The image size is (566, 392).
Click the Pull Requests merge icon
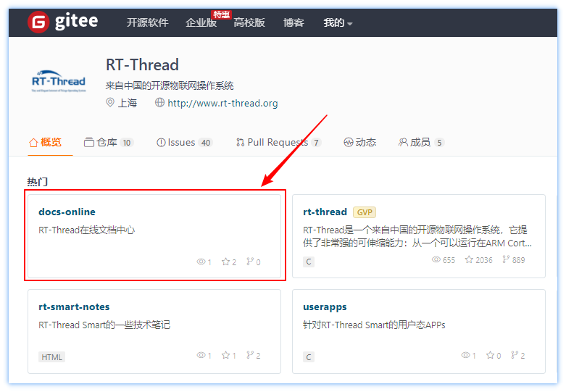(x=240, y=143)
